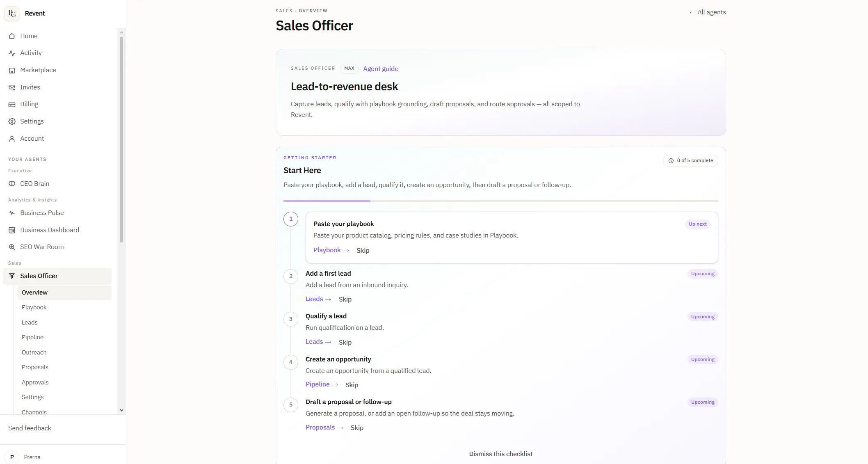
Task: Click the CEO Brain icon
Action: [12, 184]
